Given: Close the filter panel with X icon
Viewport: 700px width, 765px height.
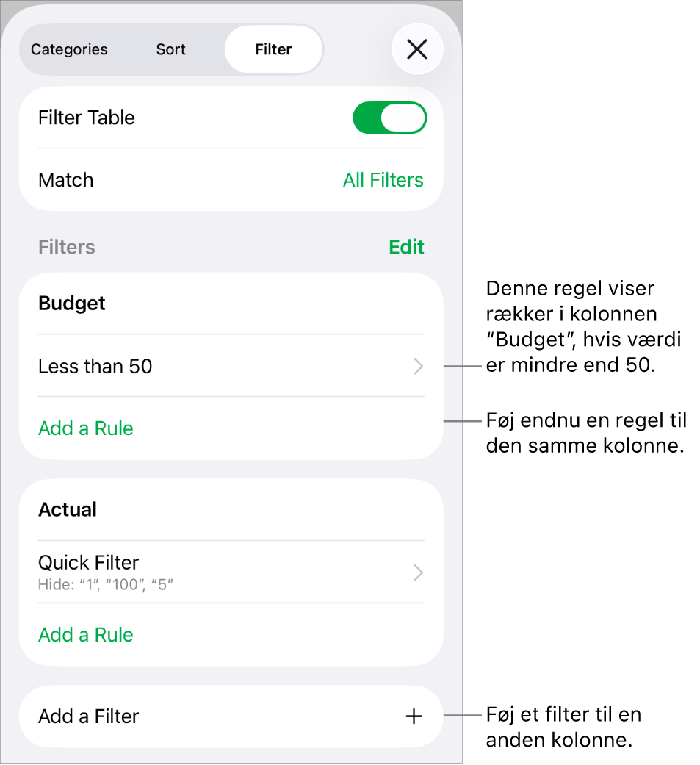Looking at the screenshot, I should tap(417, 49).
